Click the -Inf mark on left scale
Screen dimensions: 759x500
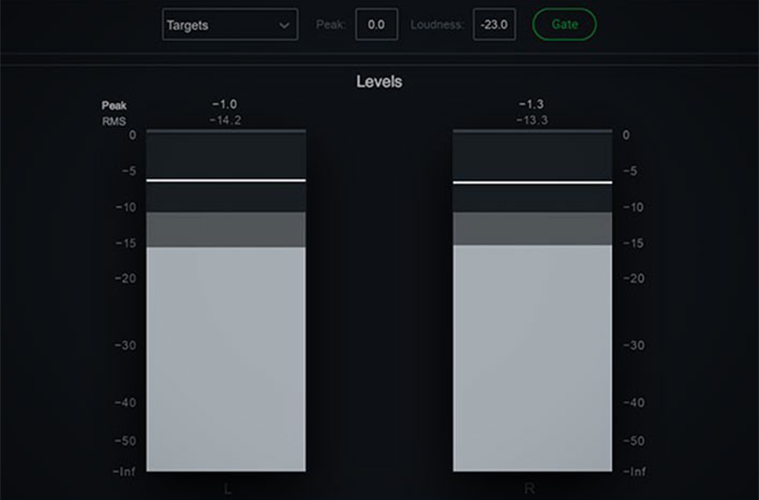pyautogui.click(x=124, y=471)
